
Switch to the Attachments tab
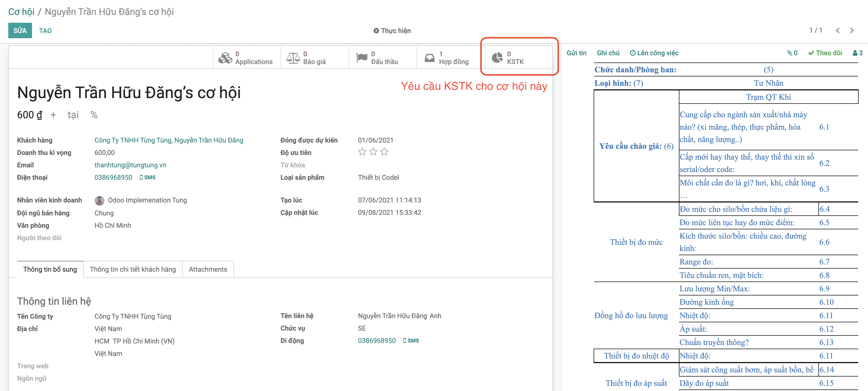coord(208,269)
